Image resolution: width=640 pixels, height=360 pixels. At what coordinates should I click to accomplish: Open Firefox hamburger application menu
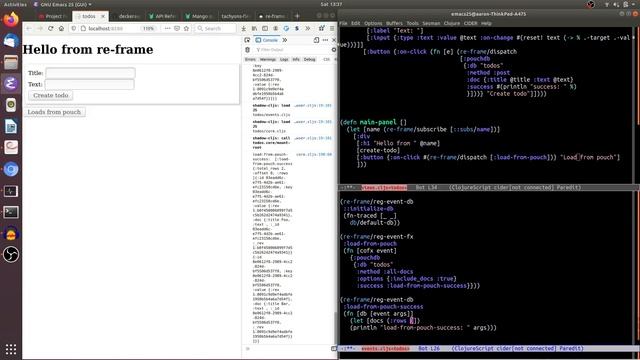pos(332,29)
